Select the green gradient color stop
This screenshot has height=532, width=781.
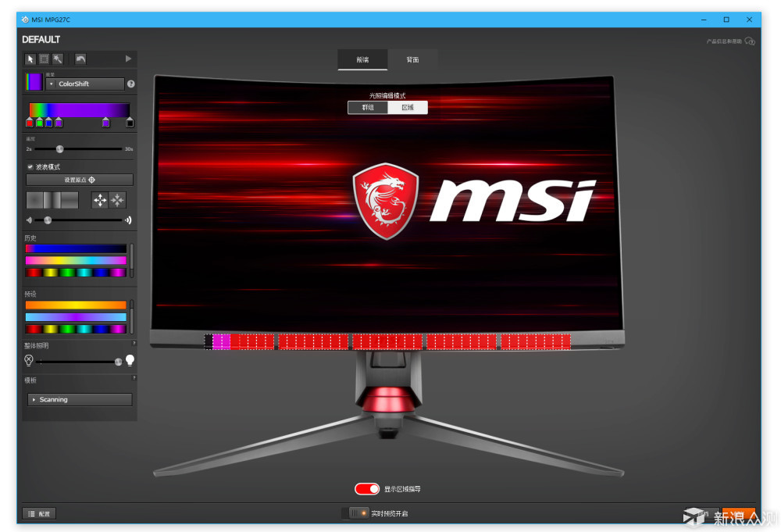coord(39,123)
